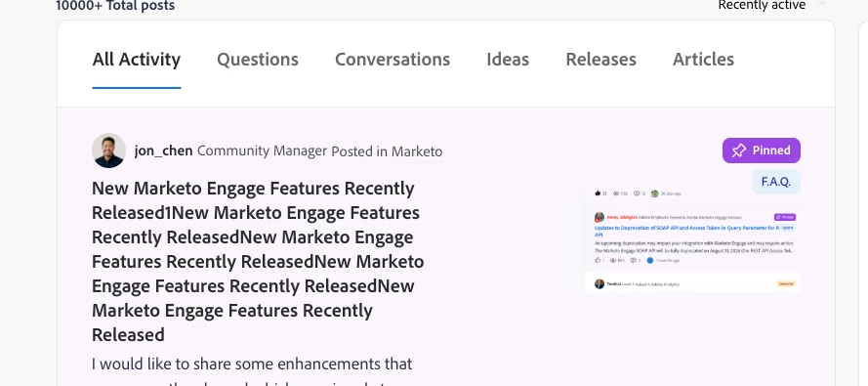Click the 'I would like to share' excerpt
This screenshot has width=868, height=386.
coord(252,364)
